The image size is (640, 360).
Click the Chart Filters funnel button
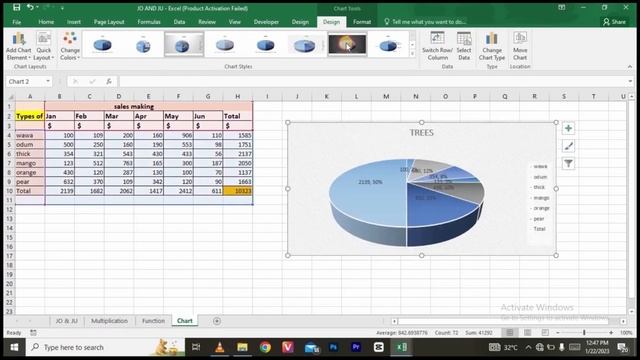tap(568, 164)
